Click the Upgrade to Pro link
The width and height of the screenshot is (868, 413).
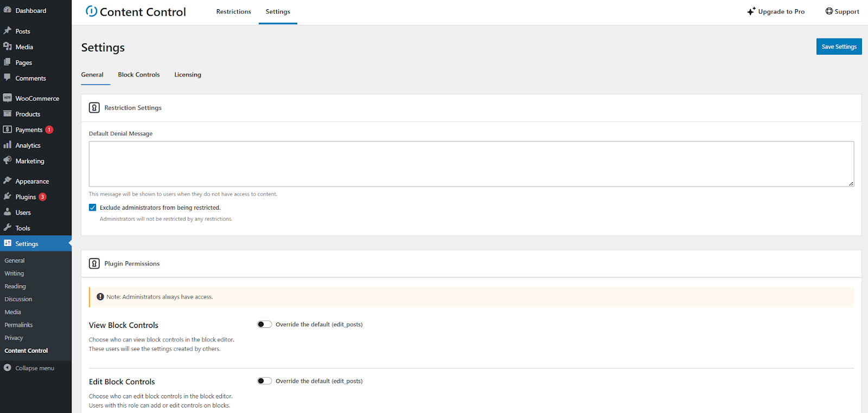776,11
